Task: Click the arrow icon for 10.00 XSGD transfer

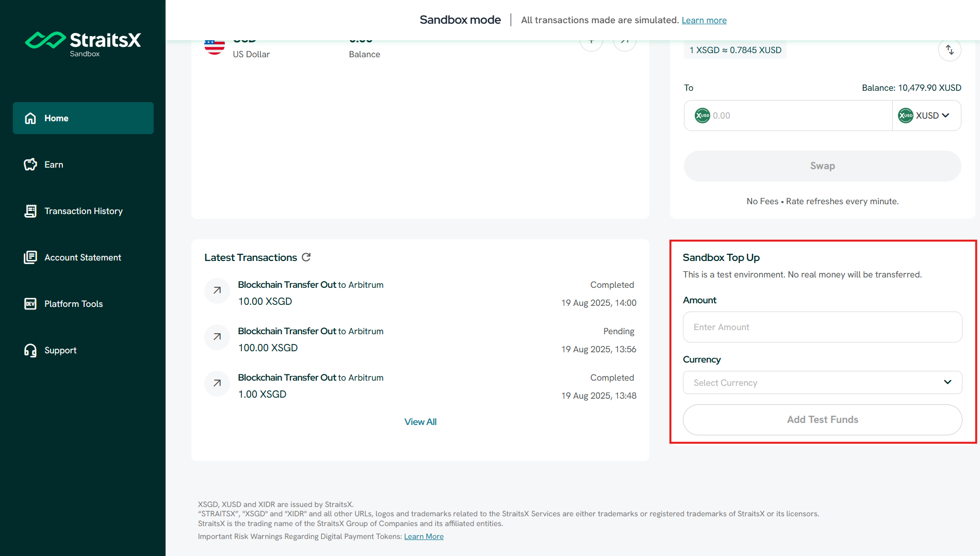Action: [x=217, y=290]
